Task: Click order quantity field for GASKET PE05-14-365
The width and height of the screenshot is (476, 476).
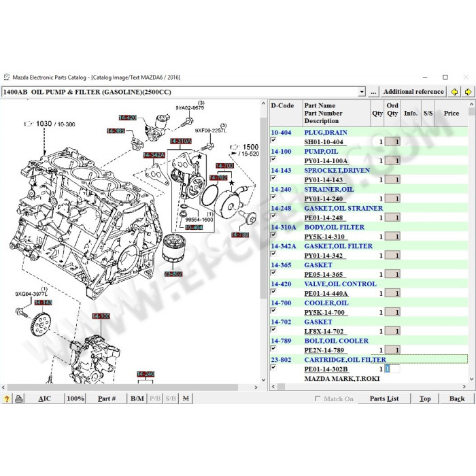Action: pos(392,274)
